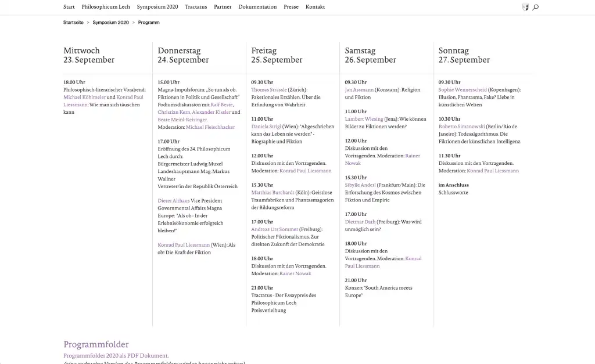Go to the Tractatus navigation item
Screen dimensions: 595x364
pos(196,7)
